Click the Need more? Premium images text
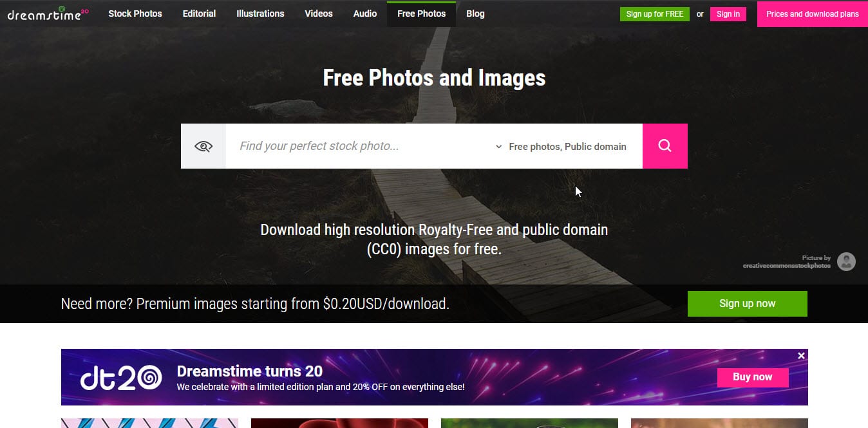The image size is (868, 428). [x=255, y=304]
